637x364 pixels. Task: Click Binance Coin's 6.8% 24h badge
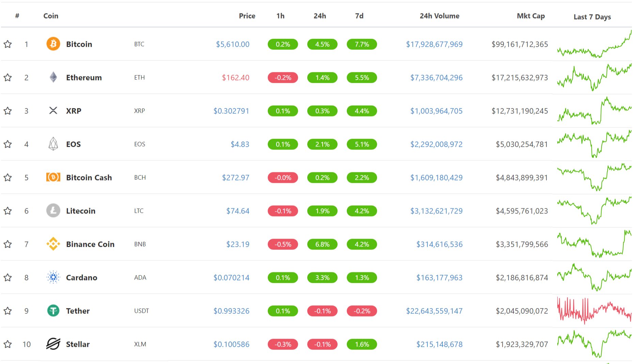pyautogui.click(x=322, y=244)
